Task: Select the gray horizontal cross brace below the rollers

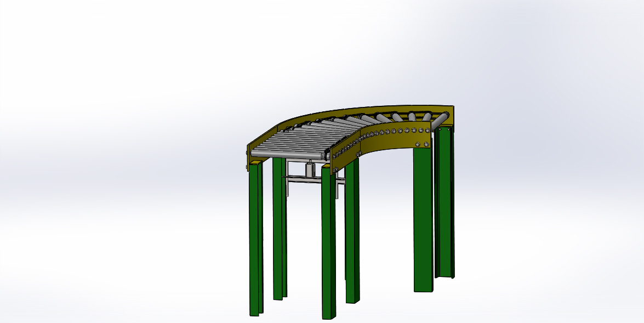Action: 313,178
